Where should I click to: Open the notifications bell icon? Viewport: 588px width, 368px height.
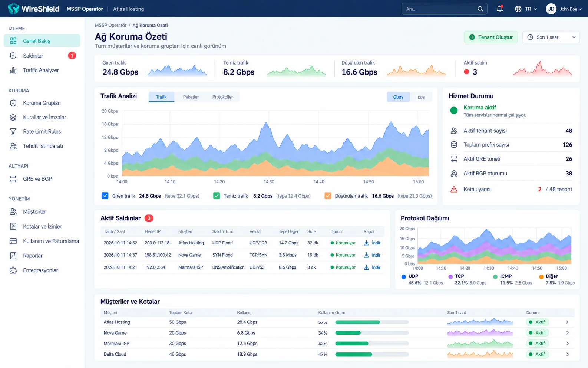(500, 9)
